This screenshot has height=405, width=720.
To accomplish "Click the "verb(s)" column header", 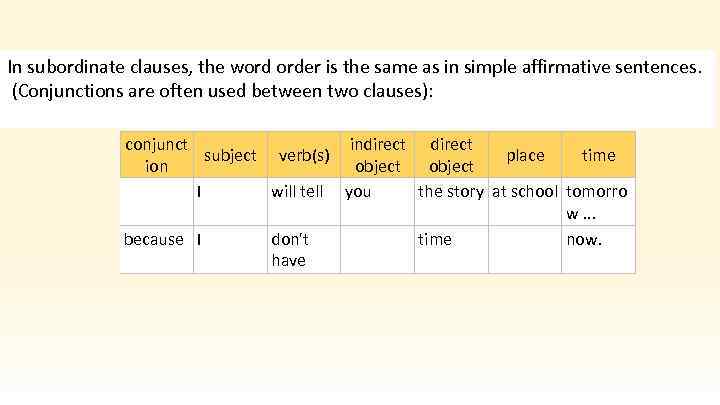I will click(x=303, y=155).
